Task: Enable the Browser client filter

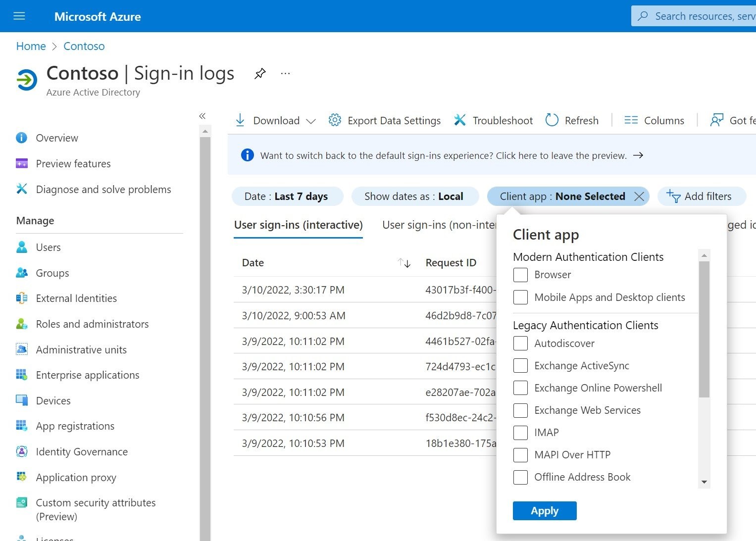Action: pos(520,275)
